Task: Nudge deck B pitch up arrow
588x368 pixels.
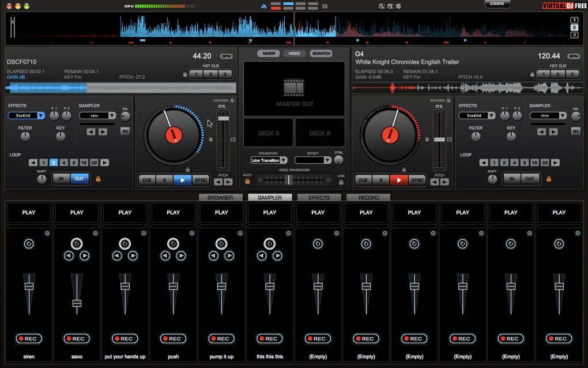Action: click(444, 182)
